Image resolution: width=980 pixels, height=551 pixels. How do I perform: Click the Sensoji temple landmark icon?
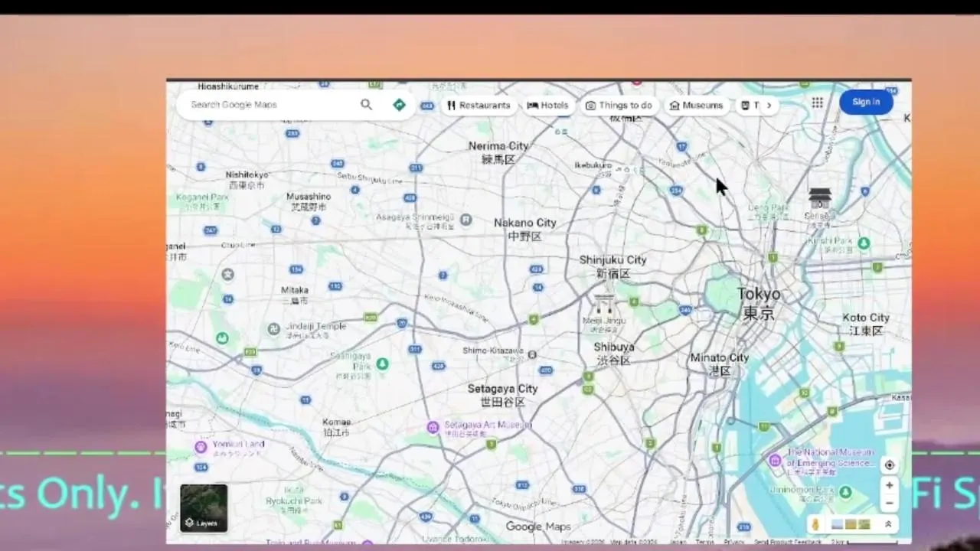[820, 198]
